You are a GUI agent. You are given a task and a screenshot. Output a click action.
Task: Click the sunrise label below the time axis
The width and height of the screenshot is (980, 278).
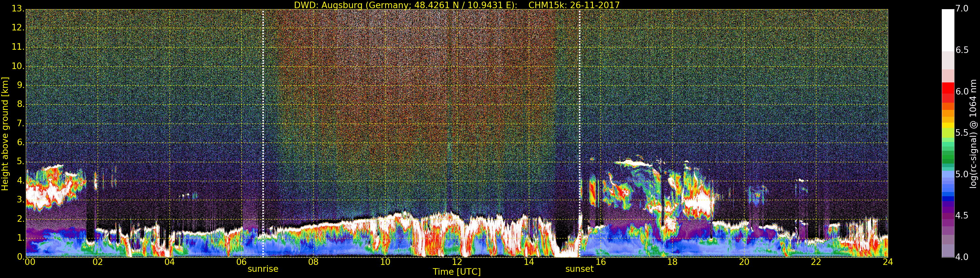263,269
